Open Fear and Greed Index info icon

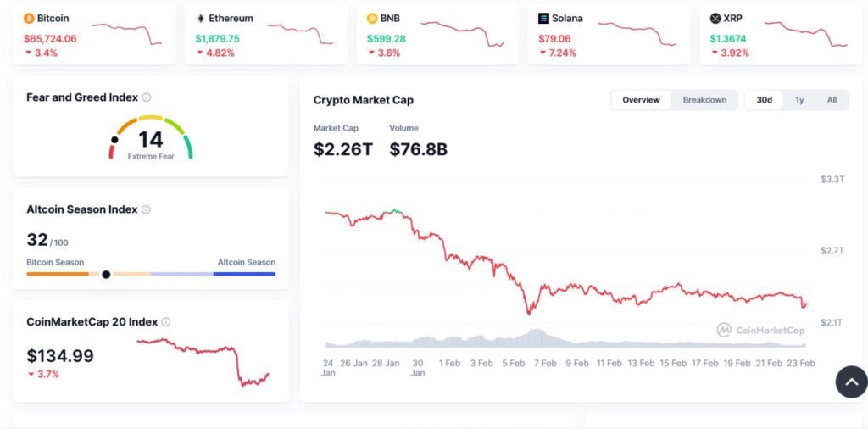coord(147,97)
